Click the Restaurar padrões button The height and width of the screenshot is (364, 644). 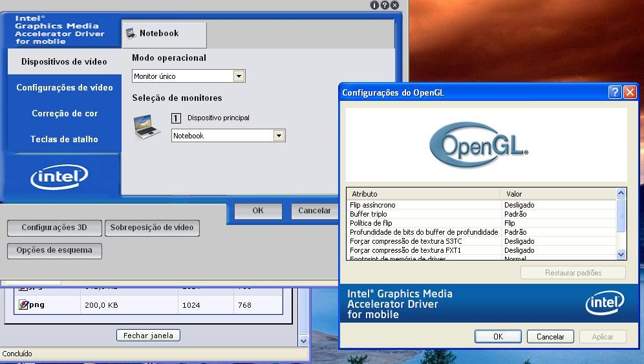(573, 273)
